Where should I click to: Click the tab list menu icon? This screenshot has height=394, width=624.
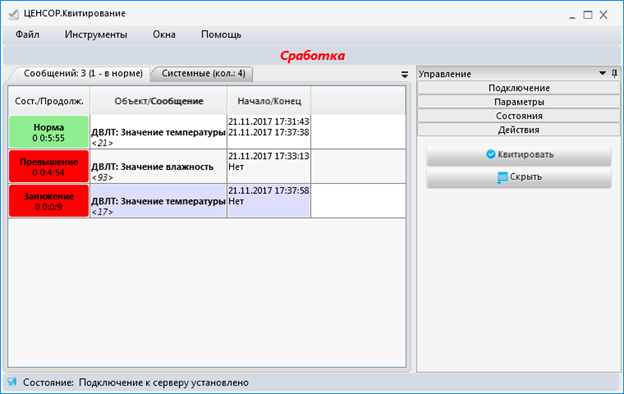pos(405,74)
